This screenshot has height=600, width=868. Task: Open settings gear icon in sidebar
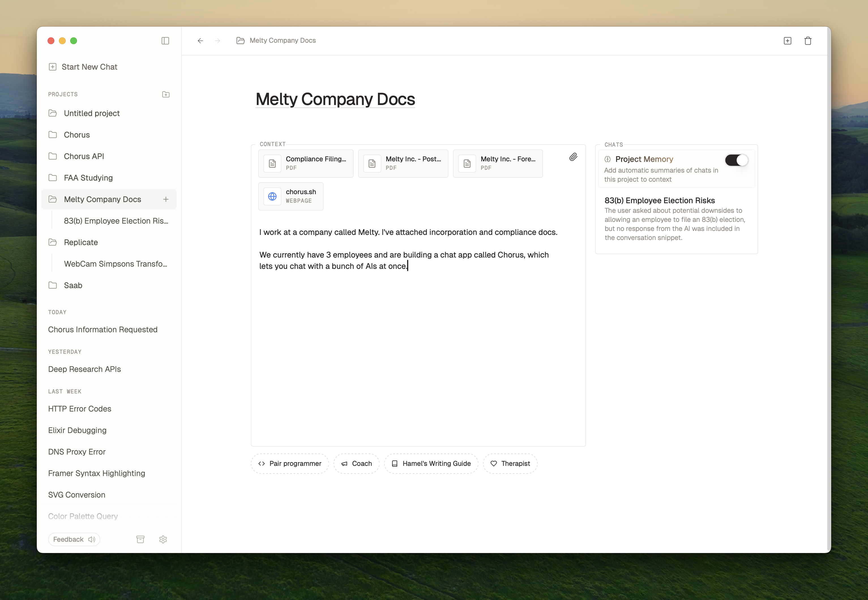[x=163, y=539]
